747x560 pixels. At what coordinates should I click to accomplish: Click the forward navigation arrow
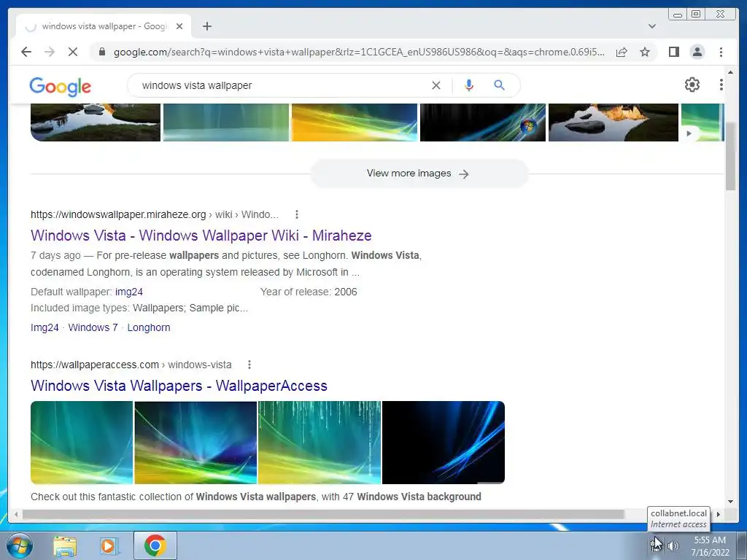point(50,52)
